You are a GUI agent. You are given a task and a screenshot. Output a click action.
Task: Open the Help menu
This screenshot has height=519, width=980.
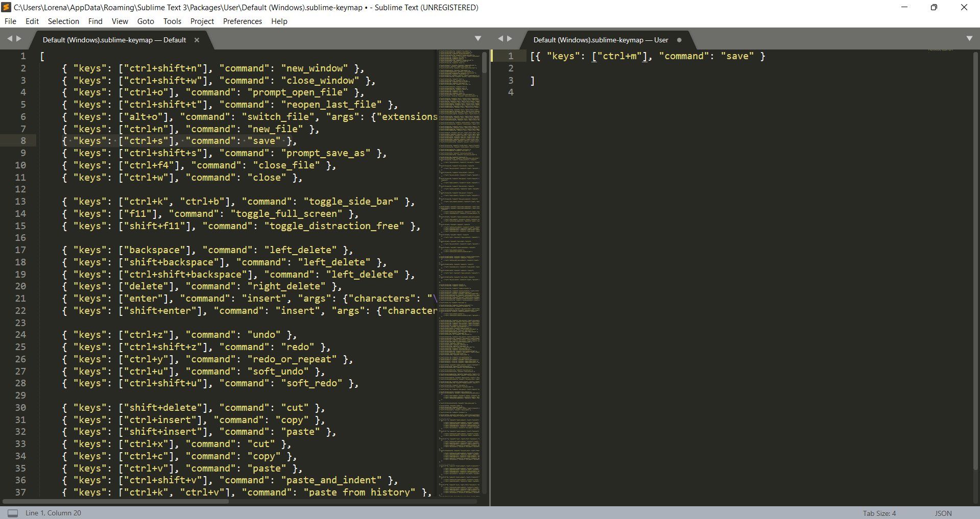pyautogui.click(x=279, y=21)
